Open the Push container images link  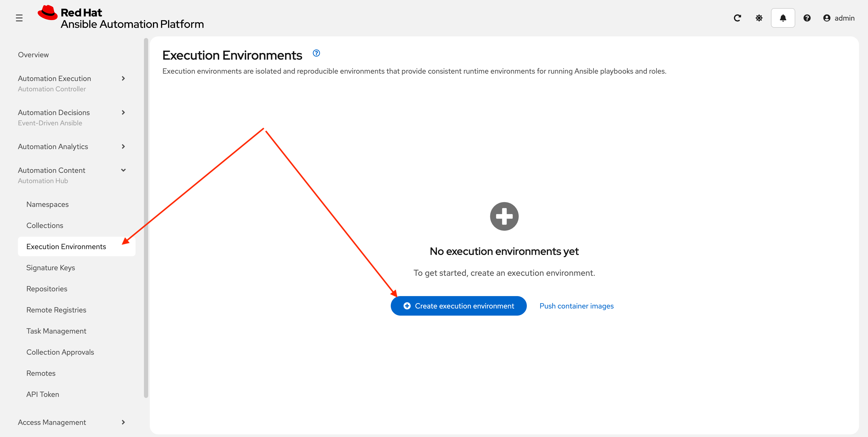[x=577, y=306]
